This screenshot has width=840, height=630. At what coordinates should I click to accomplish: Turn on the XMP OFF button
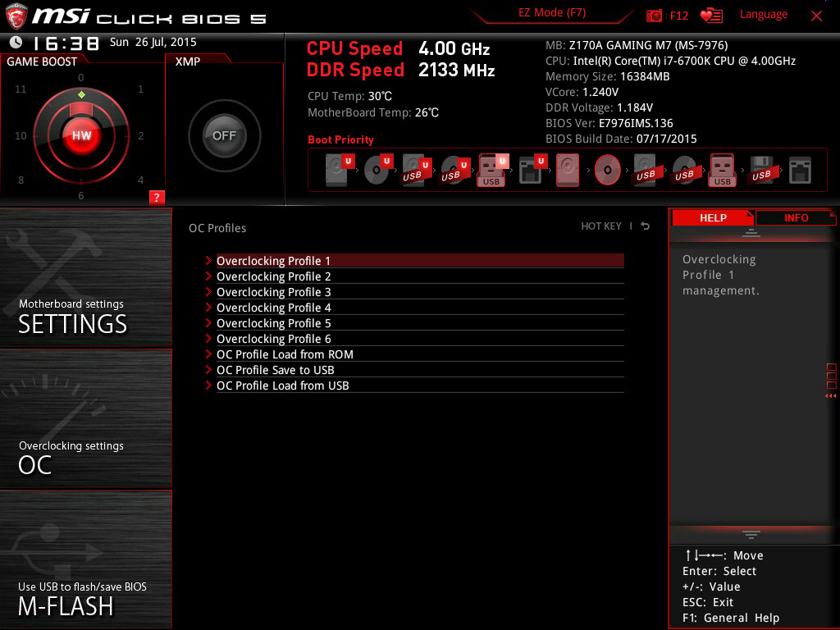pyautogui.click(x=225, y=135)
